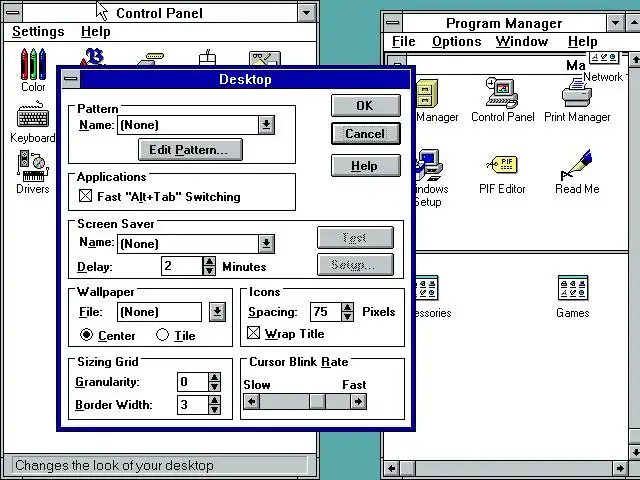The height and width of the screenshot is (480, 640).
Task: Click the Help button in Desktop dialog
Action: [366, 165]
